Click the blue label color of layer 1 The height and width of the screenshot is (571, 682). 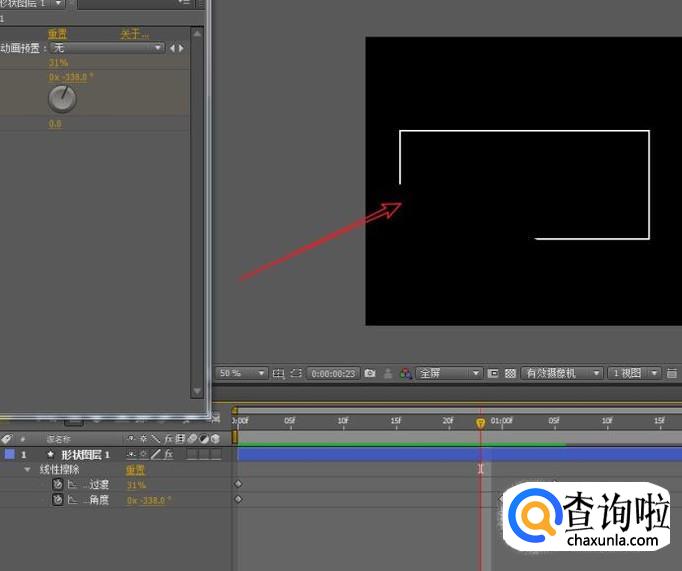click(x=9, y=454)
